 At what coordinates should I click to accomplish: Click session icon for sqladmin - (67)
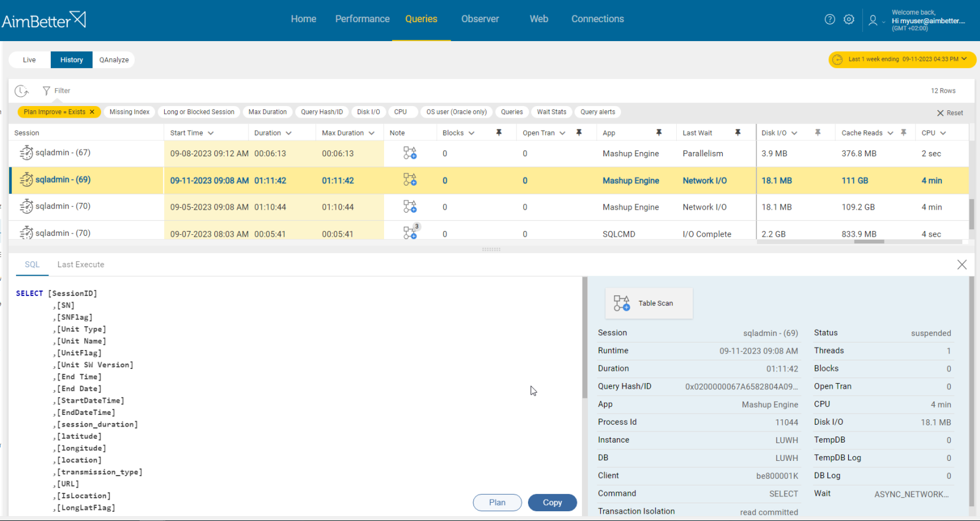(x=26, y=153)
